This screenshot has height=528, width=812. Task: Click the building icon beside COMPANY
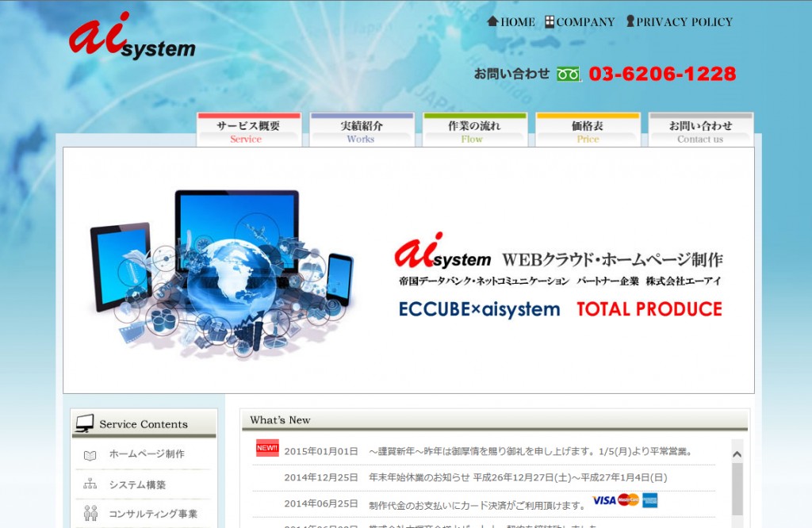click(550, 21)
